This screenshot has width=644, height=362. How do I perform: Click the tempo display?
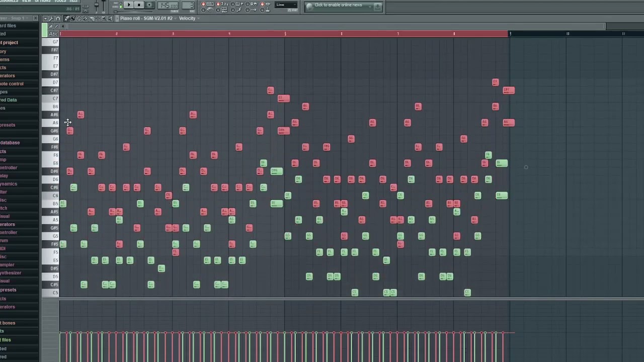(168, 5)
